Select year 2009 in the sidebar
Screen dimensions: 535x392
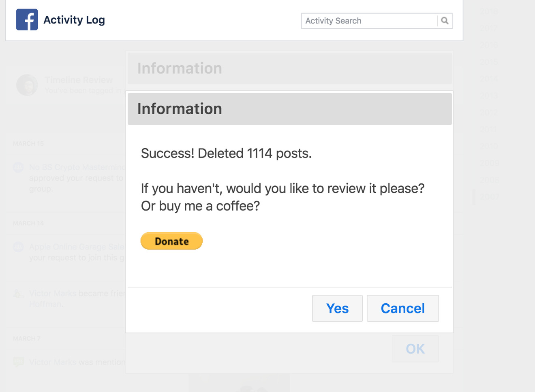pyautogui.click(x=489, y=163)
